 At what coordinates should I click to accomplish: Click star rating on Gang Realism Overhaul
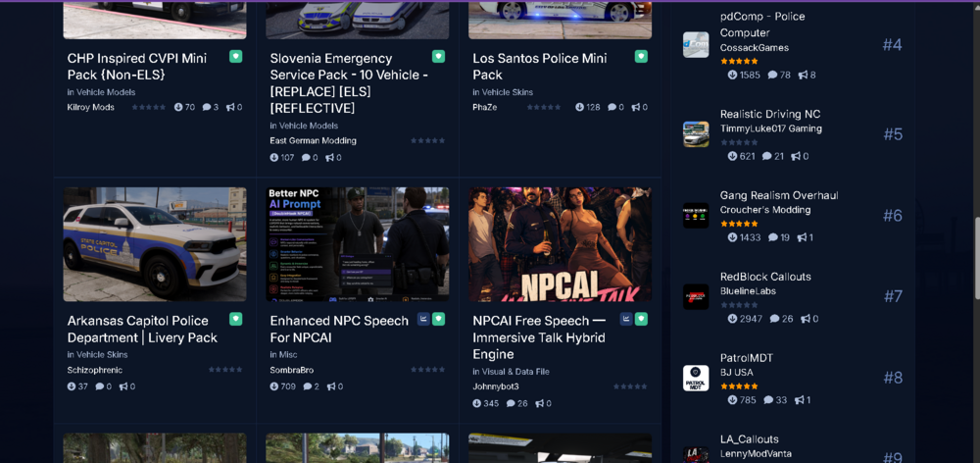[x=739, y=224]
